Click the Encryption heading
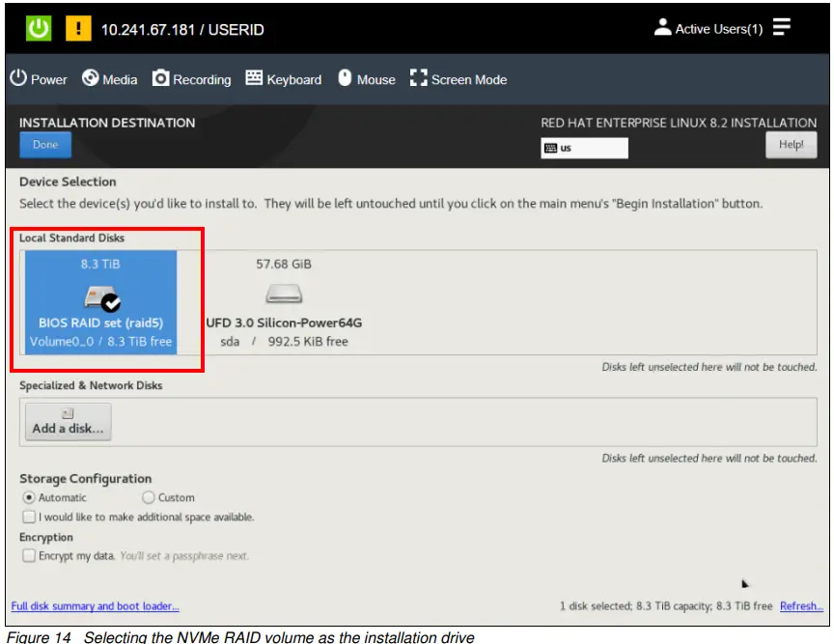The image size is (834, 644). tap(46, 537)
